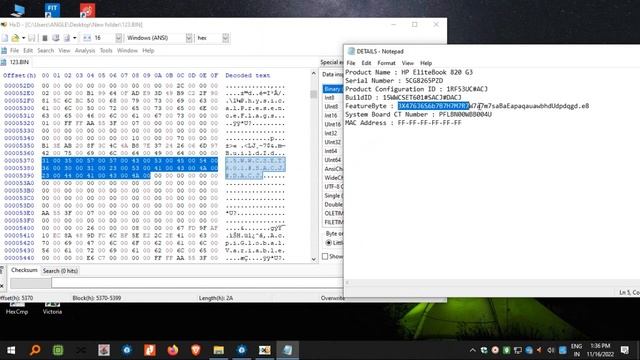640x360 pixels.
Task: Launch Brave browser from the taskbar
Action: (x=196, y=350)
